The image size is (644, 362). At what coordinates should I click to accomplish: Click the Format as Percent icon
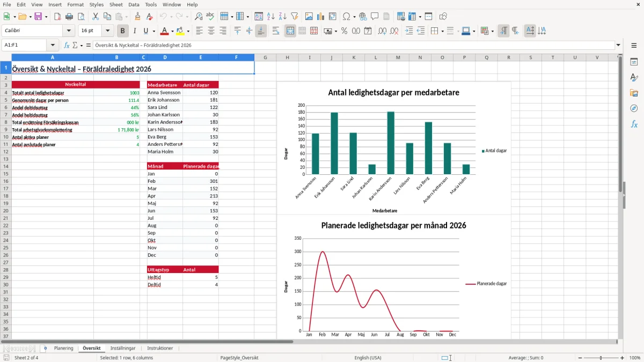[344, 31]
